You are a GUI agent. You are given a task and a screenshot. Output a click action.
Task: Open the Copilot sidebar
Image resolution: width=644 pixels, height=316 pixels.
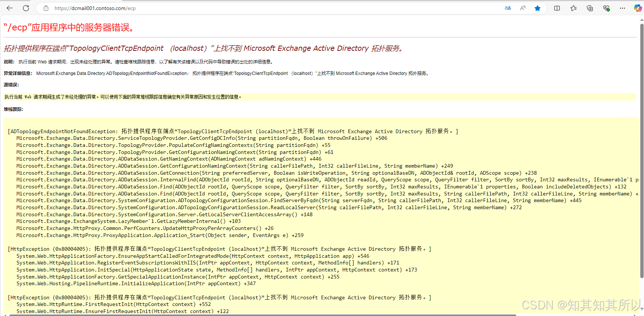638,8
